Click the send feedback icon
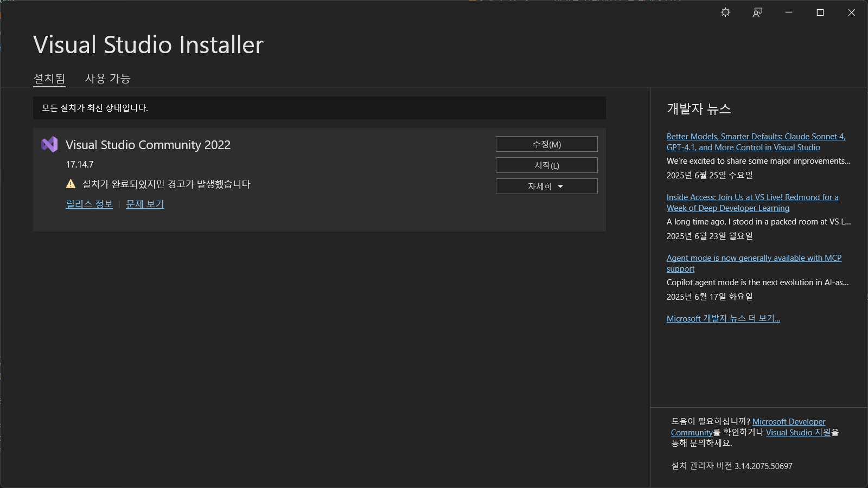The height and width of the screenshot is (488, 868). click(x=757, y=12)
